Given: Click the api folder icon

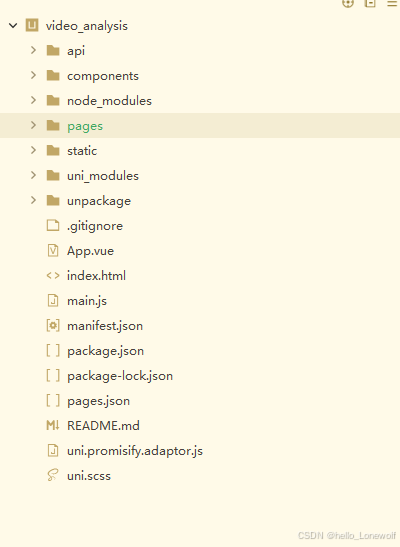Looking at the screenshot, I should pyautogui.click(x=53, y=51).
